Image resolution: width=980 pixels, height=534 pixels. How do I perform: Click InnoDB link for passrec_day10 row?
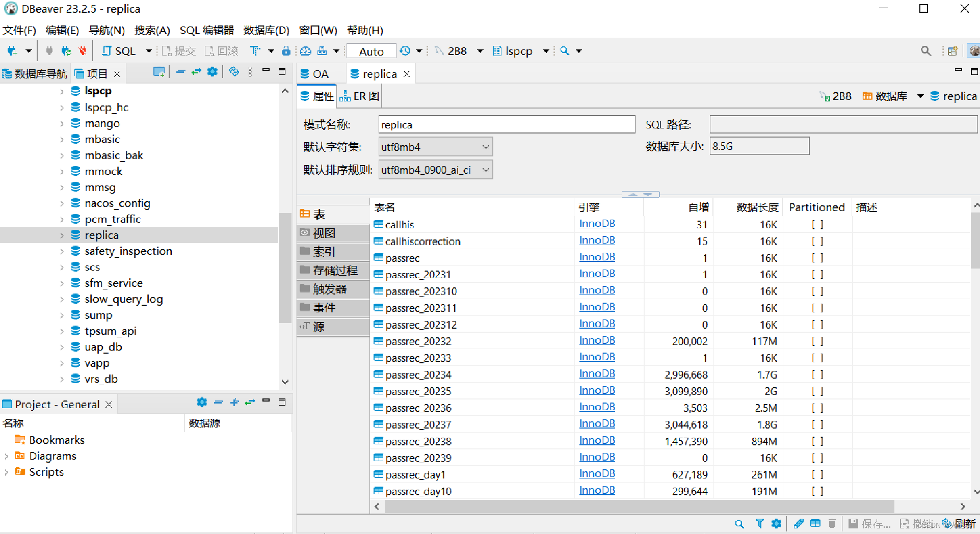click(597, 490)
